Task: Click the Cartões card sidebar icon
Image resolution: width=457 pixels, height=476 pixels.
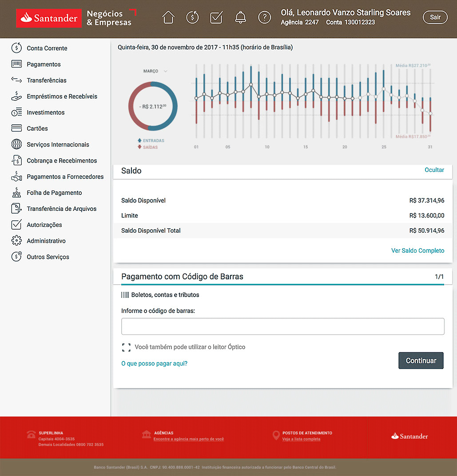Action: (x=16, y=128)
